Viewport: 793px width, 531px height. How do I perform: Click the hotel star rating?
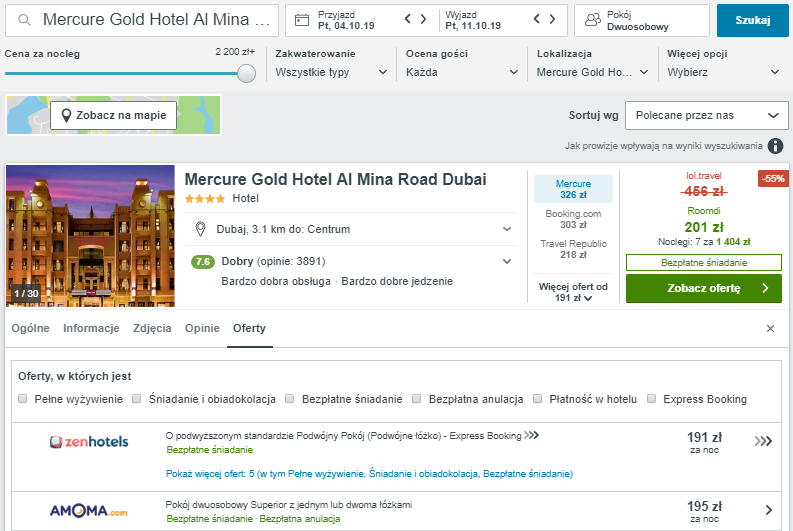click(x=204, y=199)
